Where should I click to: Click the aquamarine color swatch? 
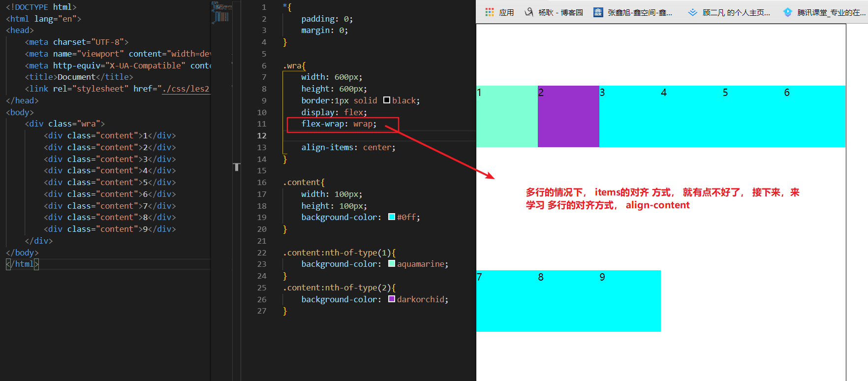click(392, 264)
